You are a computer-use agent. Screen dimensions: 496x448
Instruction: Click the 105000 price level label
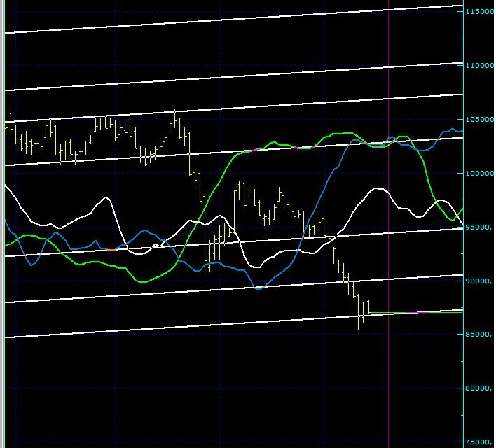click(x=479, y=119)
